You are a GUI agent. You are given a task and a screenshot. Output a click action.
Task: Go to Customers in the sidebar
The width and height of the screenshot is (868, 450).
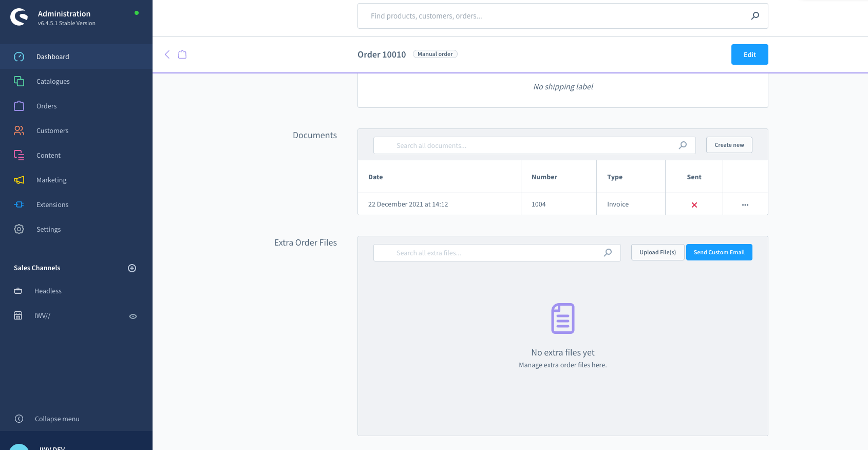click(x=52, y=130)
